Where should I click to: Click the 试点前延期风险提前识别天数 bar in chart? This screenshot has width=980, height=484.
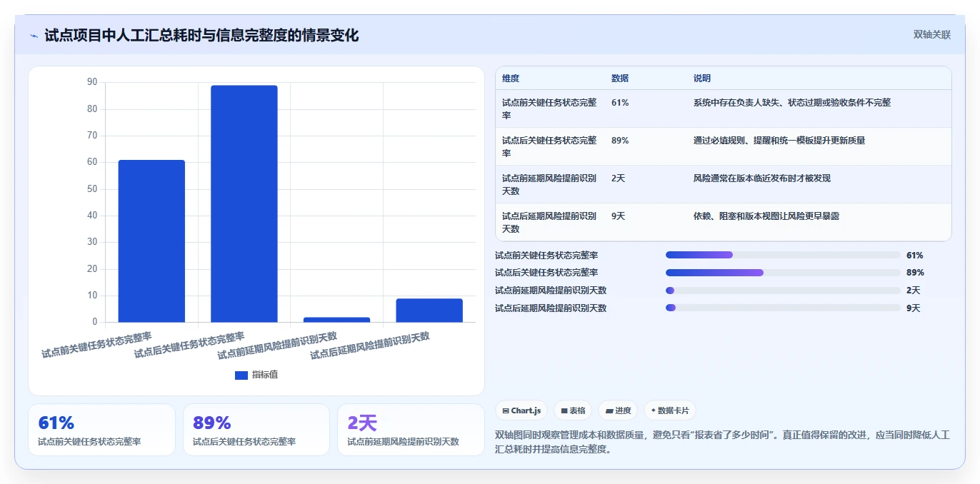point(336,320)
